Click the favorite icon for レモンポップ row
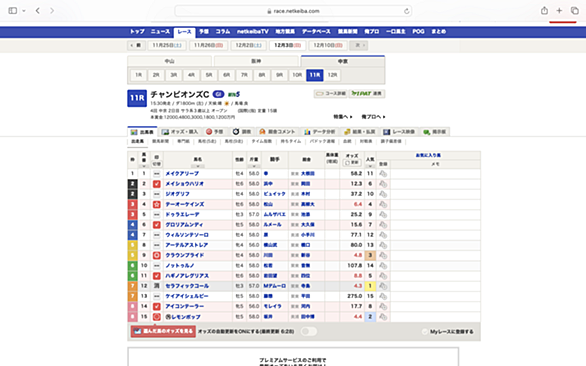 tap(383, 317)
